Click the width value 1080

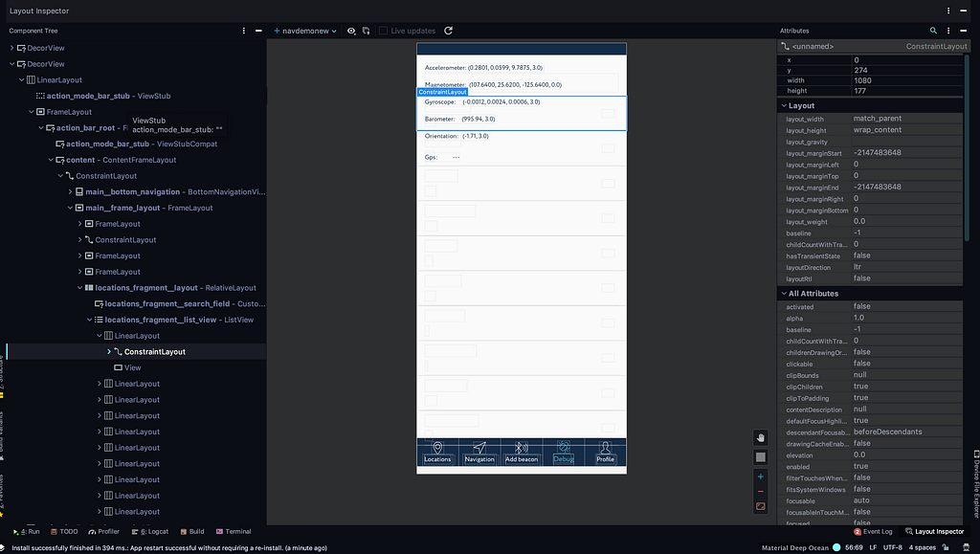(x=862, y=80)
